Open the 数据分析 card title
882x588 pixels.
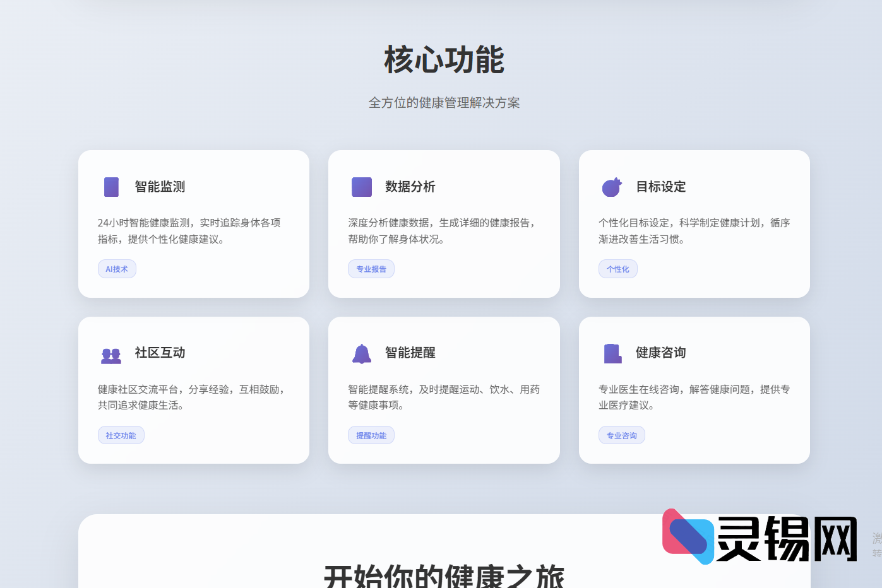410,187
